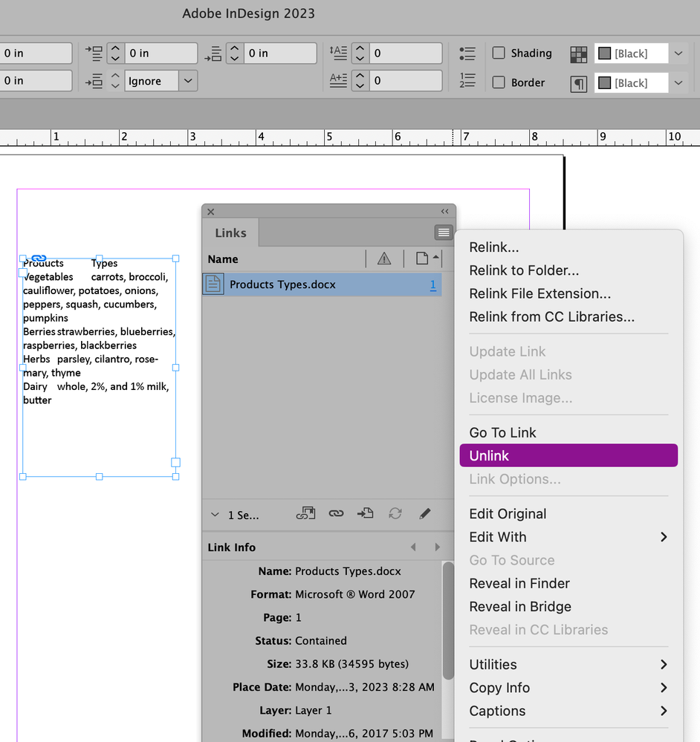
Task: Expand the Copy Info submenu
Action: pos(664,688)
